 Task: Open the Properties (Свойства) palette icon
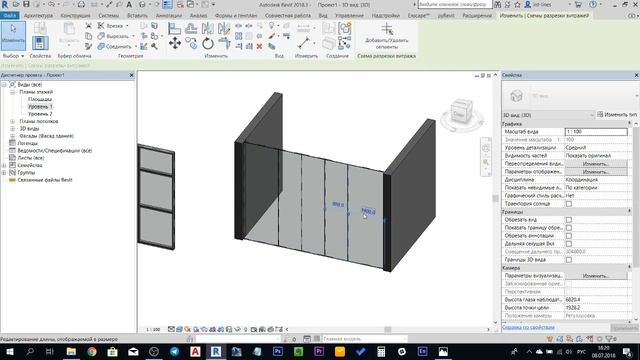click(40, 43)
